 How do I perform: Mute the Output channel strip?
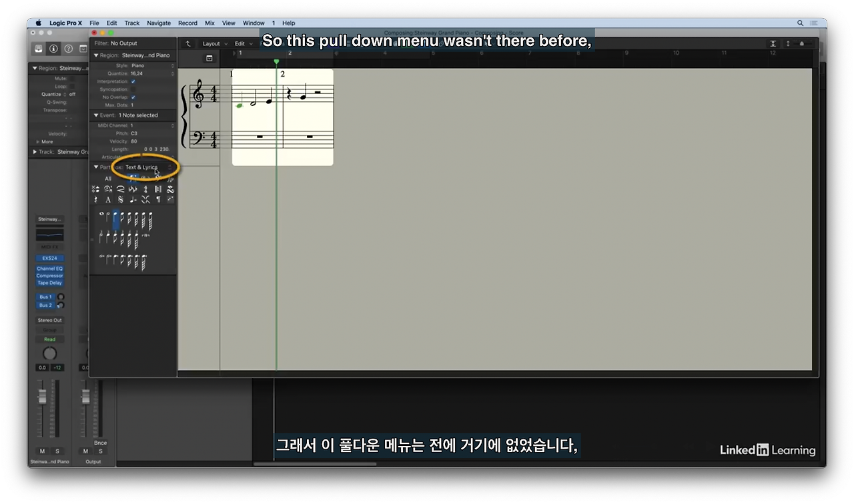pos(85,451)
